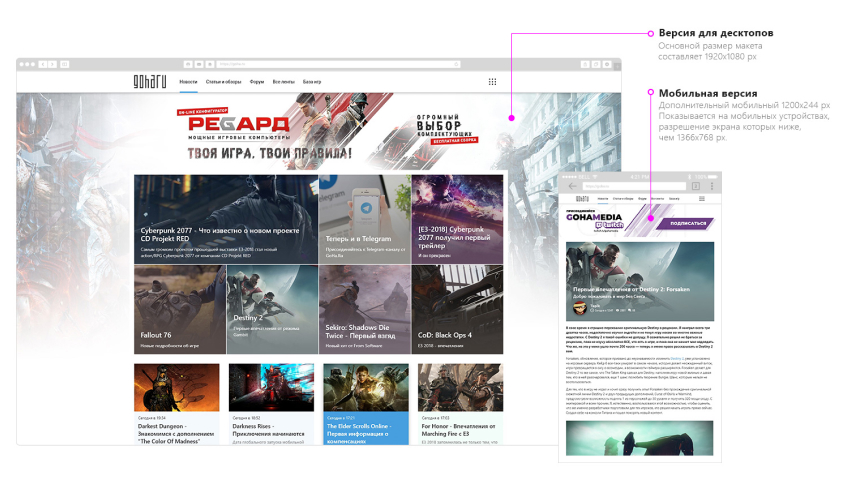Image resolution: width=855 pixels, height=480 pixels.
Task: Open the Cyberpunk 2077 CD Projekt RED tile
Action: coord(226,219)
